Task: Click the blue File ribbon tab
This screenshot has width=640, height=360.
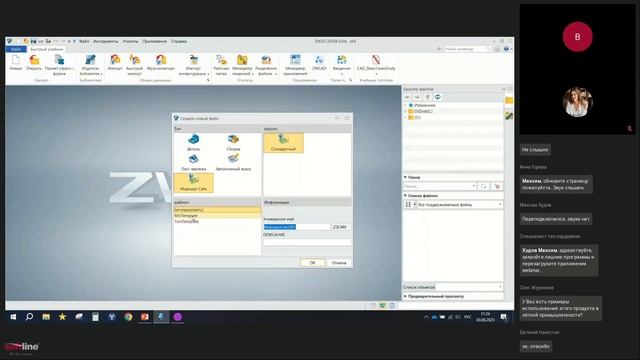Action: pos(16,49)
